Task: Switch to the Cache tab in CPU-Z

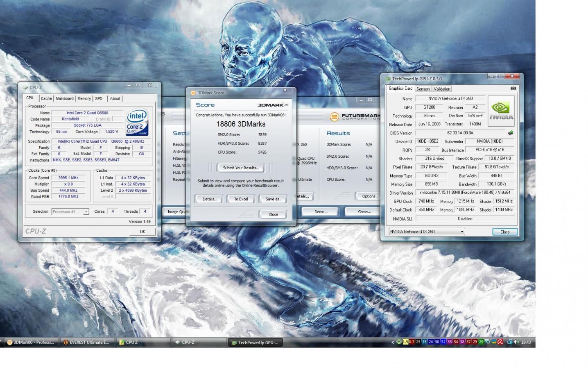Action: click(46, 98)
